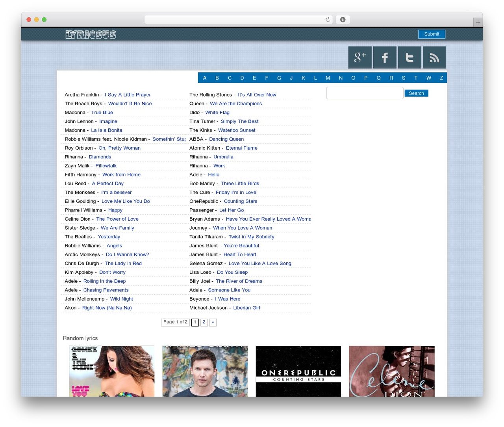Click the Search button
Image resolution: width=504 pixels, height=427 pixels.
click(x=416, y=93)
